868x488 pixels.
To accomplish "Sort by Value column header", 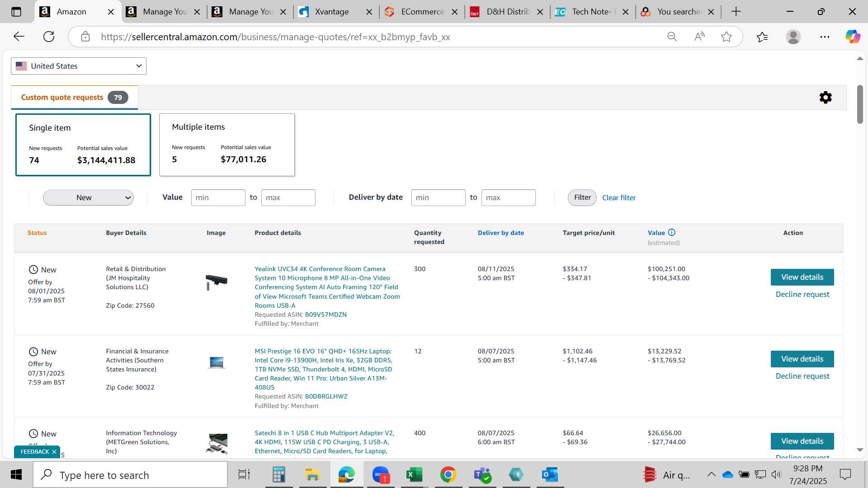I will [656, 233].
